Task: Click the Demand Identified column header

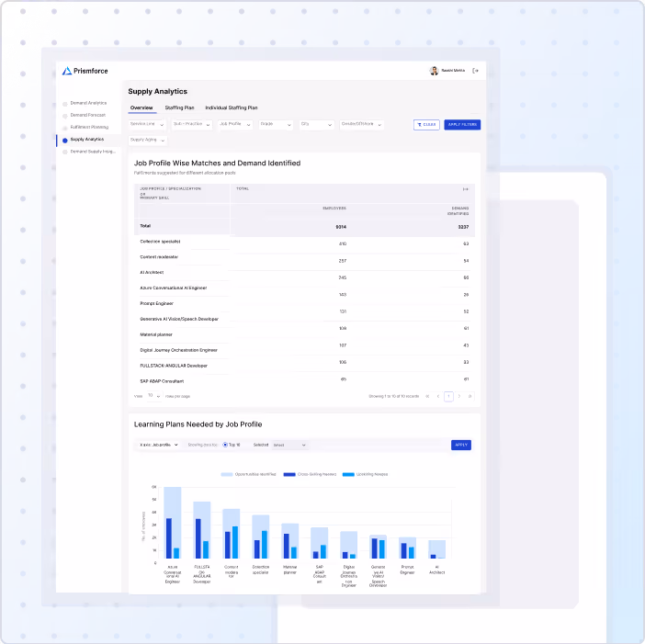Action: [458, 211]
